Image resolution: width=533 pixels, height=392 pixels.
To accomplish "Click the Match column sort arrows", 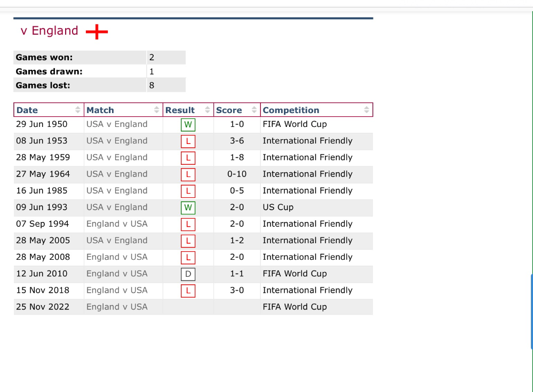I will tap(156, 110).
